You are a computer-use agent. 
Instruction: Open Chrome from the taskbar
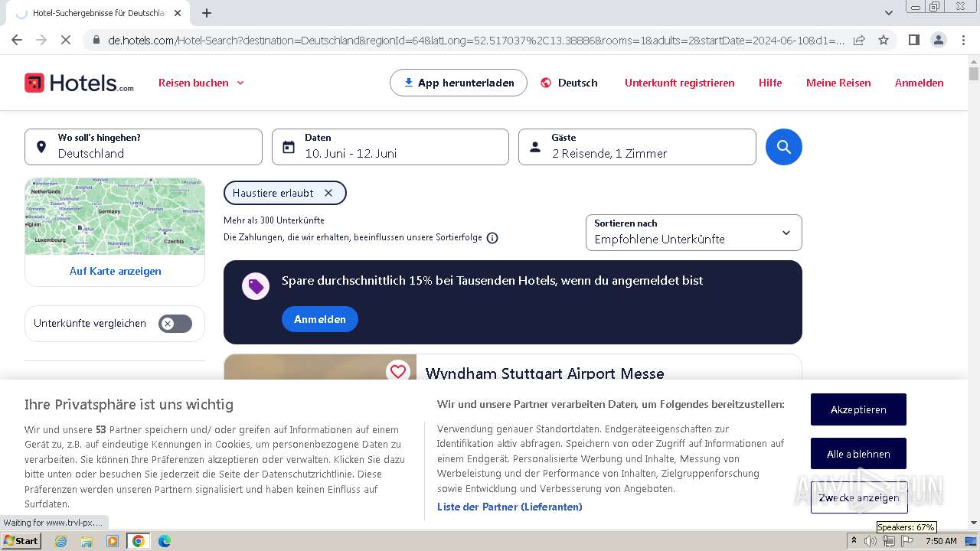tap(139, 541)
